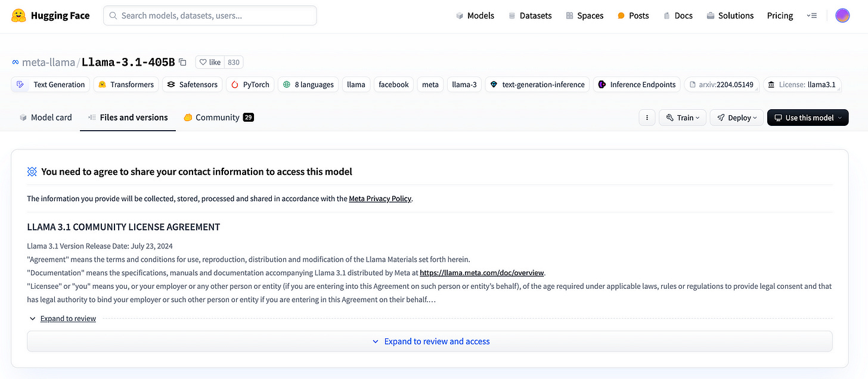Expand to review the license agreement
868x379 pixels.
click(68, 318)
